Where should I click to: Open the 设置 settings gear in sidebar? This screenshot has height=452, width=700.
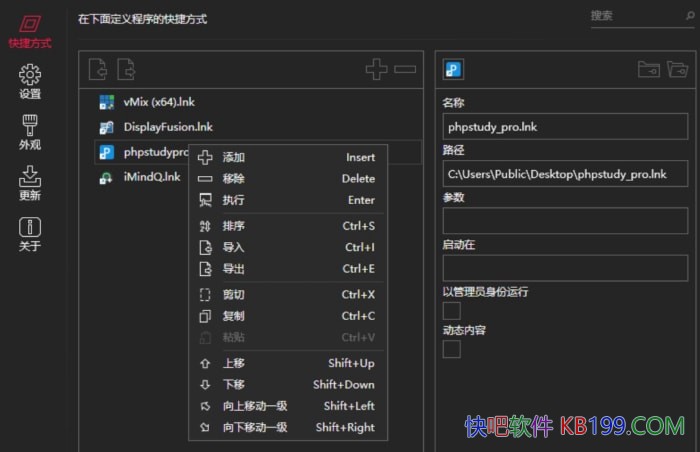[30, 81]
